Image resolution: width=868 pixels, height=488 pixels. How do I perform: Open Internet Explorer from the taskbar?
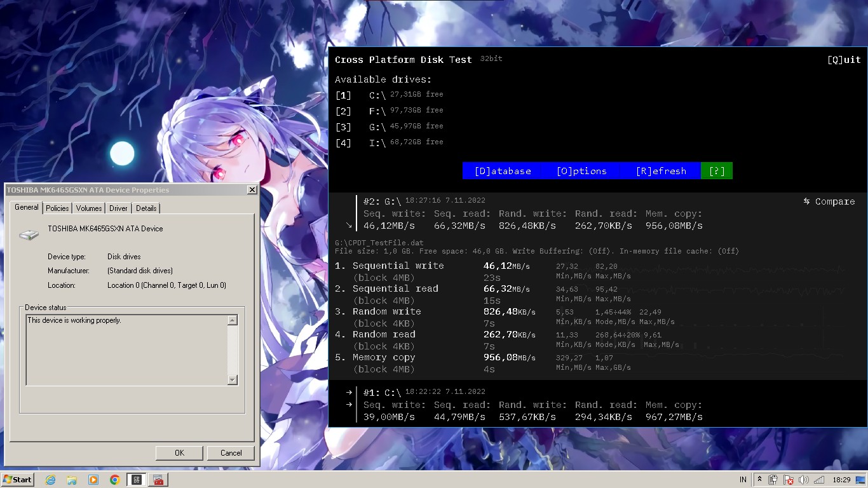tap(50, 480)
